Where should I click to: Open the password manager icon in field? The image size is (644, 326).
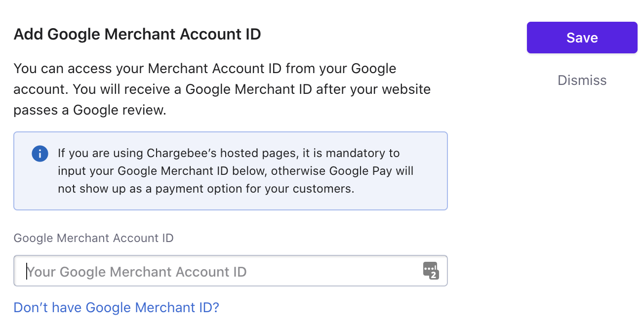tap(431, 271)
